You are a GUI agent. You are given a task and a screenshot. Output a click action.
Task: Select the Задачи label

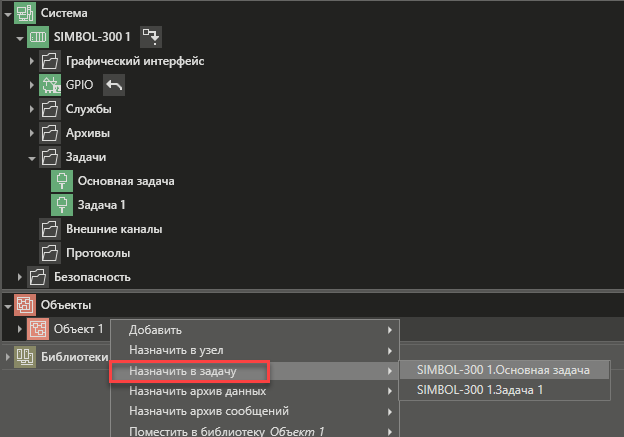pyautogui.click(x=86, y=157)
